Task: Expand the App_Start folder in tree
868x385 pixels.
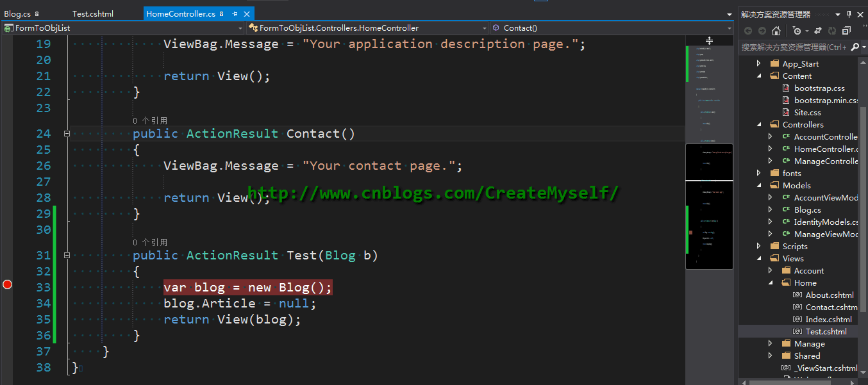Action: click(759, 63)
